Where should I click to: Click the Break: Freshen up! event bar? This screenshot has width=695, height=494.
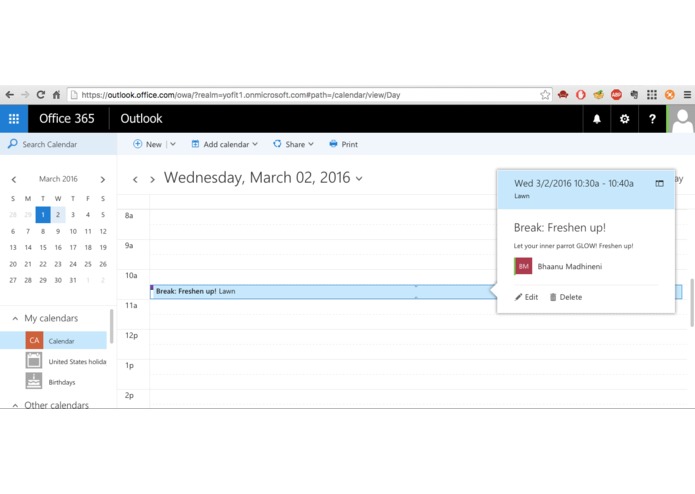point(323,292)
